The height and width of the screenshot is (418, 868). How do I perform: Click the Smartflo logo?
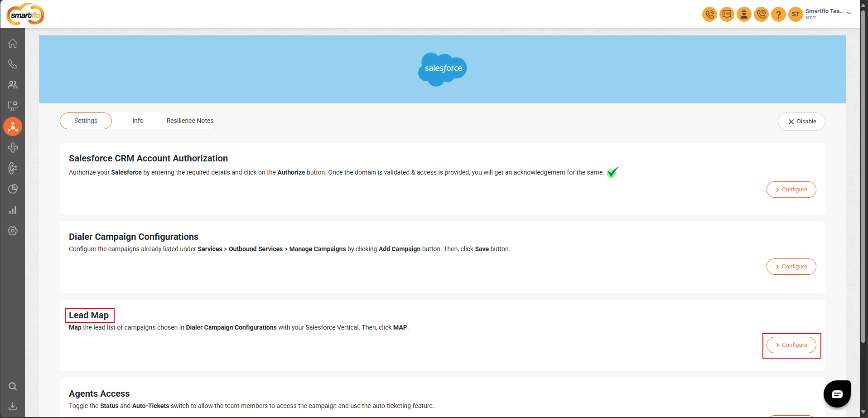25,14
